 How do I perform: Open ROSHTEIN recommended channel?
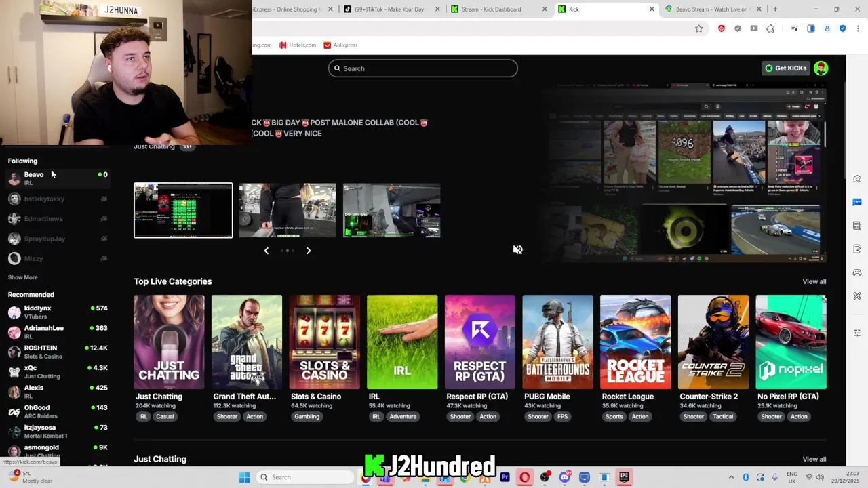tap(57, 352)
